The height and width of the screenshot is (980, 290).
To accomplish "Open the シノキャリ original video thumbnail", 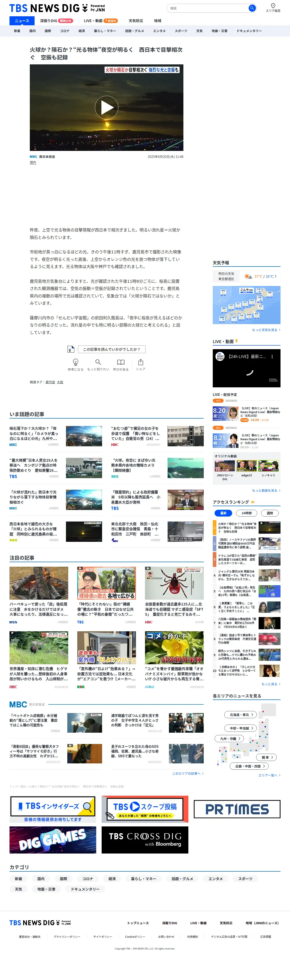I will [268, 466].
